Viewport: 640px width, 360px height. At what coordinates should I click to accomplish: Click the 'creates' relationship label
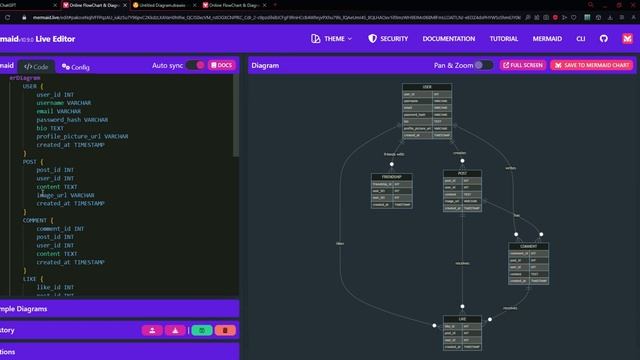[x=459, y=153]
